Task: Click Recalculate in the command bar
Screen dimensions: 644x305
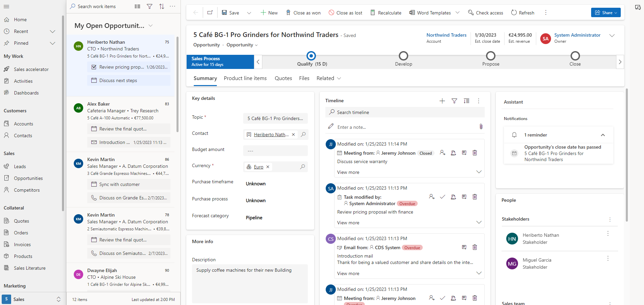Action: click(386, 13)
